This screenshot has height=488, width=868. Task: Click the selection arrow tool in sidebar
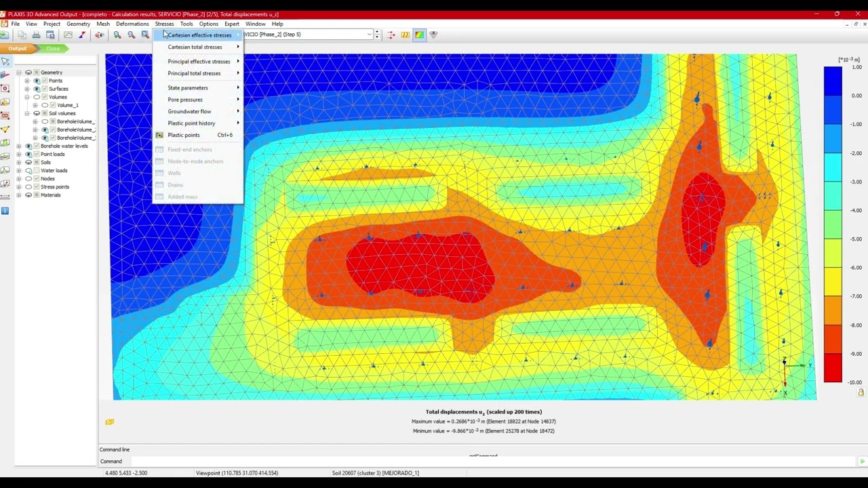(x=5, y=62)
